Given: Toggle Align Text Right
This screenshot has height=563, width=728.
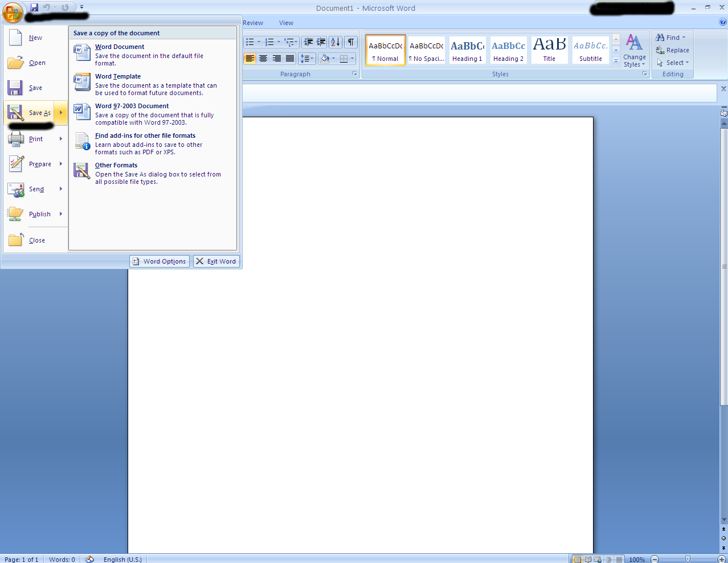Looking at the screenshot, I should [x=277, y=59].
